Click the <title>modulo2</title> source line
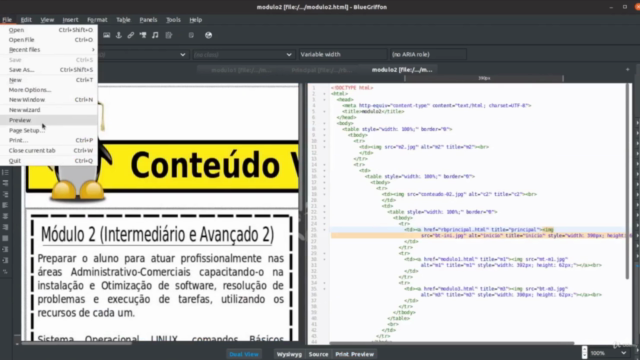 373,111
